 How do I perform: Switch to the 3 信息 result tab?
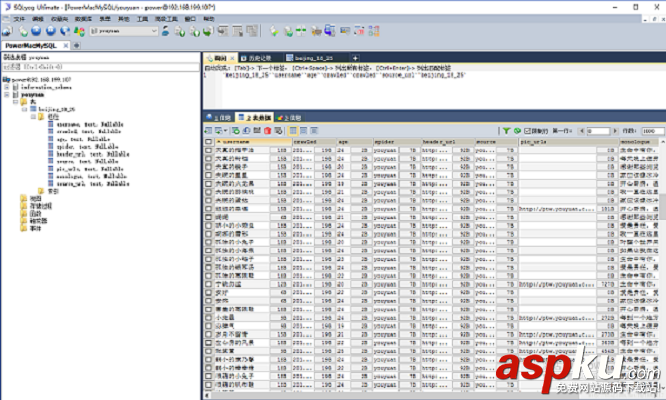point(289,118)
